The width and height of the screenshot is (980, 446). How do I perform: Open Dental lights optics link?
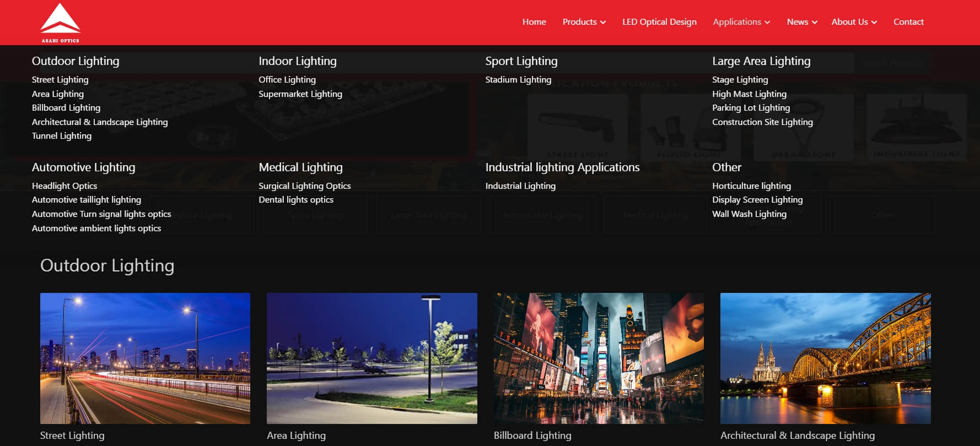(296, 200)
